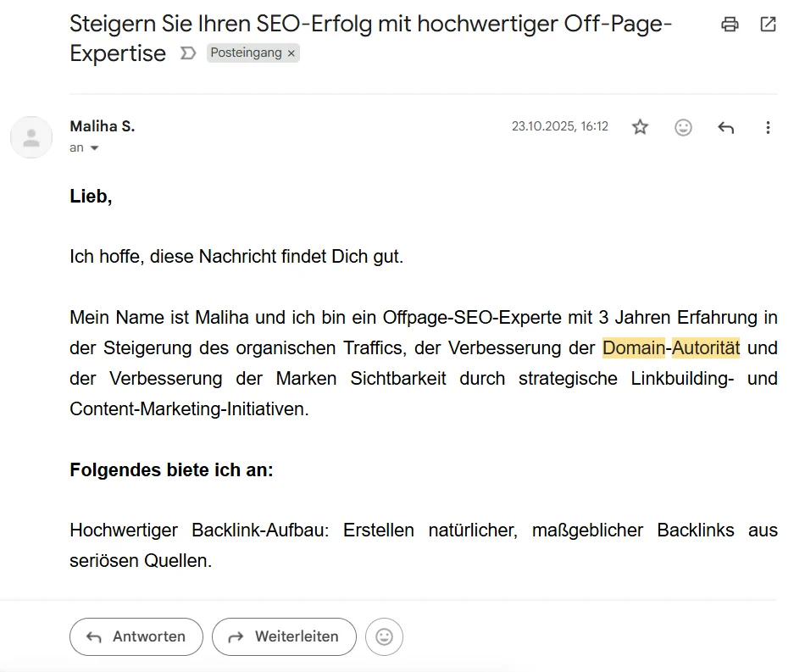Click the Antworten button
The width and height of the screenshot is (794, 672).
pyautogui.click(x=136, y=636)
